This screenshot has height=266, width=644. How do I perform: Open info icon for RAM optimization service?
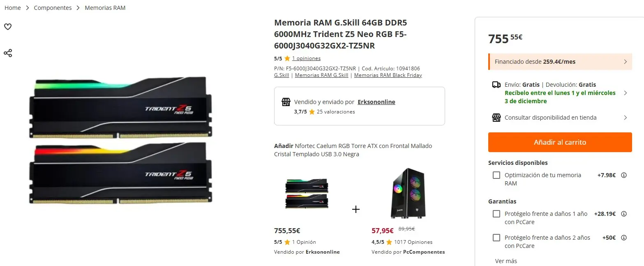(x=623, y=175)
